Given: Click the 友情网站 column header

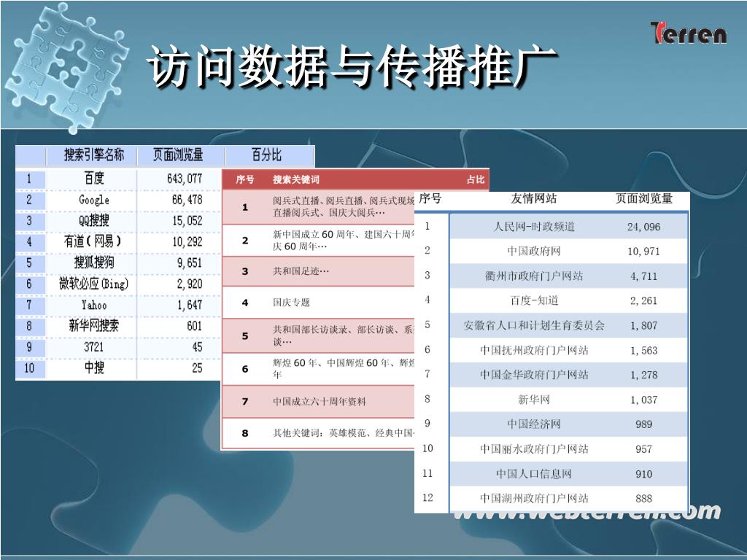Looking at the screenshot, I should click(533, 198).
